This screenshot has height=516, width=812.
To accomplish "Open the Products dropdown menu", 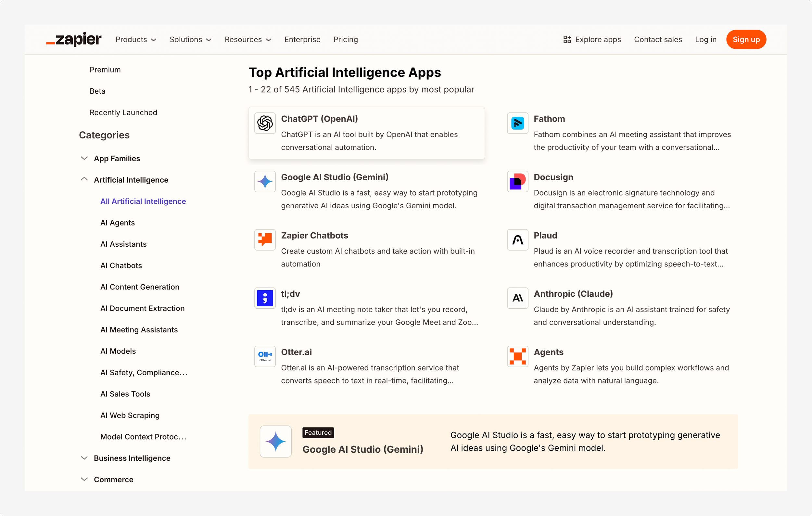I will click(x=135, y=39).
